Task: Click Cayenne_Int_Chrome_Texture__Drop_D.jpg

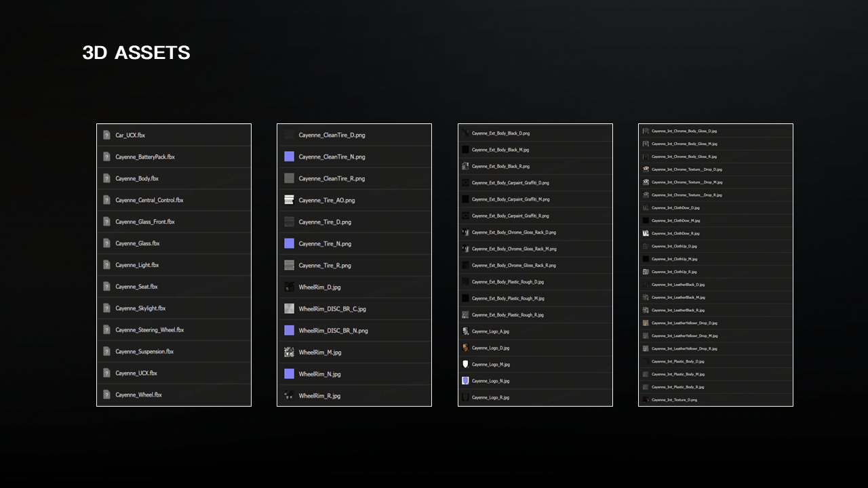Action: 687,169
